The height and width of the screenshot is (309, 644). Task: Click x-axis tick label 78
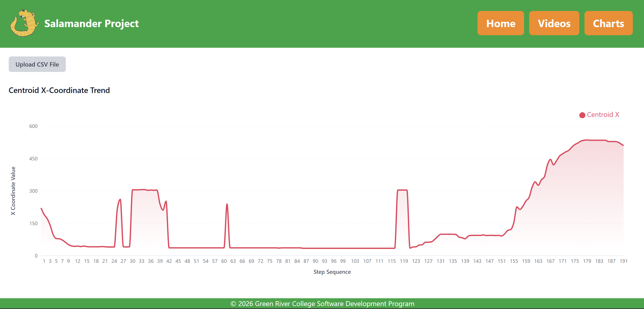pyautogui.click(x=279, y=261)
